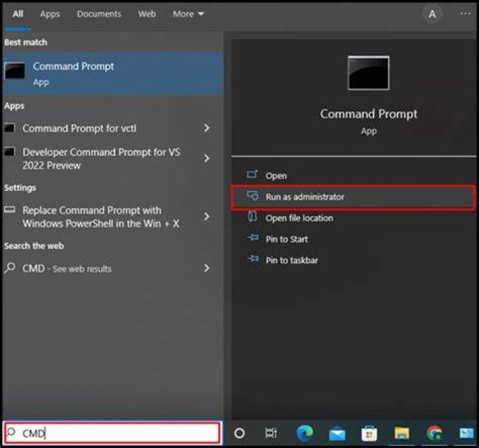
Task: Select the All search tab
Action: pyautogui.click(x=18, y=14)
